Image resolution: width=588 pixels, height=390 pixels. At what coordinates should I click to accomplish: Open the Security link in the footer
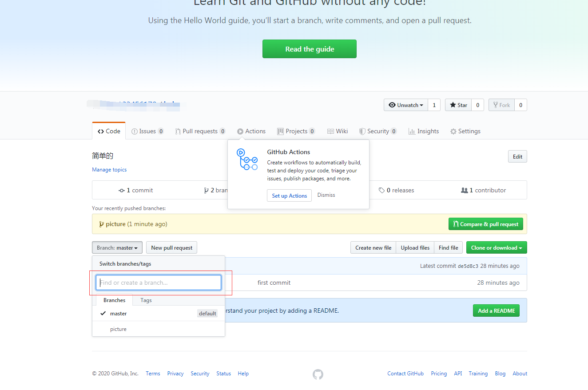pyautogui.click(x=200, y=374)
